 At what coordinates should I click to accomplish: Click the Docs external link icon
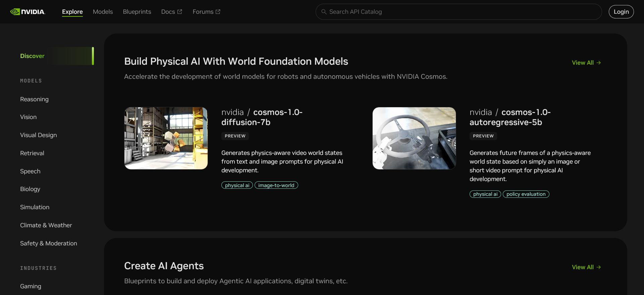click(180, 12)
